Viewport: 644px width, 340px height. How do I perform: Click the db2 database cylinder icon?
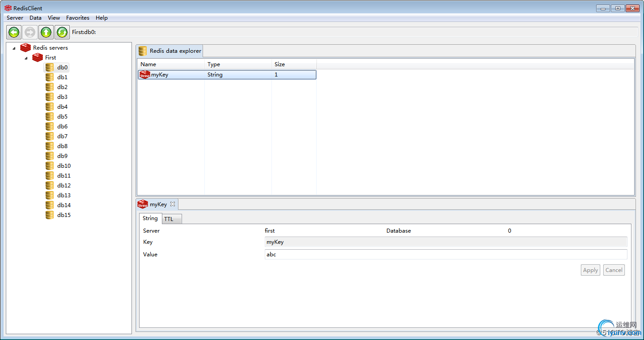click(50, 87)
